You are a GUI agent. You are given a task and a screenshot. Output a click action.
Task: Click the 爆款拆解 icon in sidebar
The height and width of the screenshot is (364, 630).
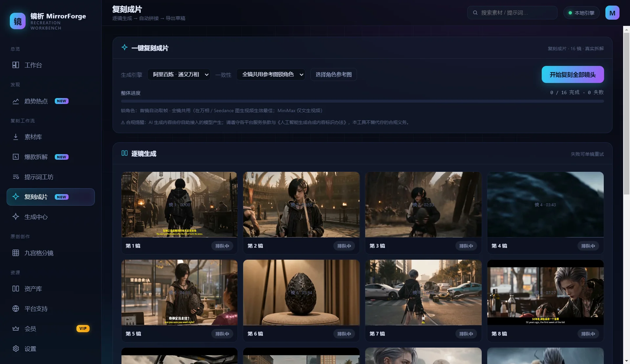click(x=15, y=157)
